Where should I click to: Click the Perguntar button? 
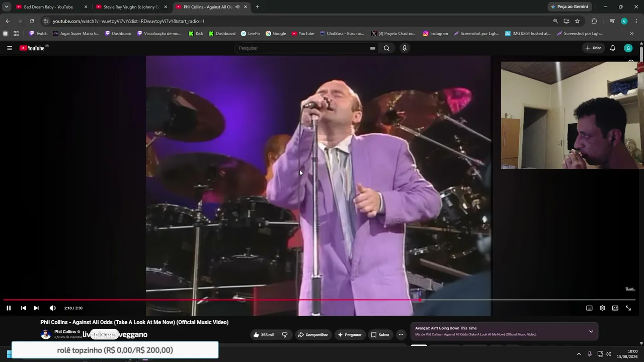coord(350,335)
